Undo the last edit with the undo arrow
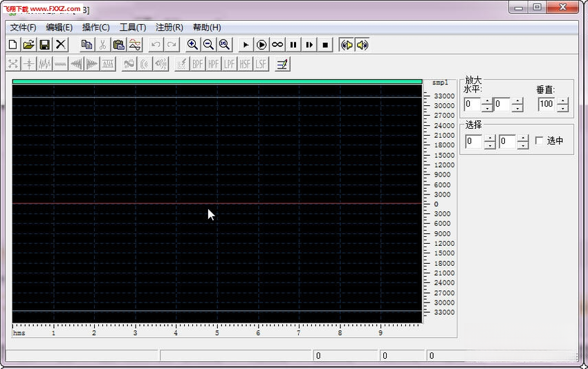 (x=156, y=45)
